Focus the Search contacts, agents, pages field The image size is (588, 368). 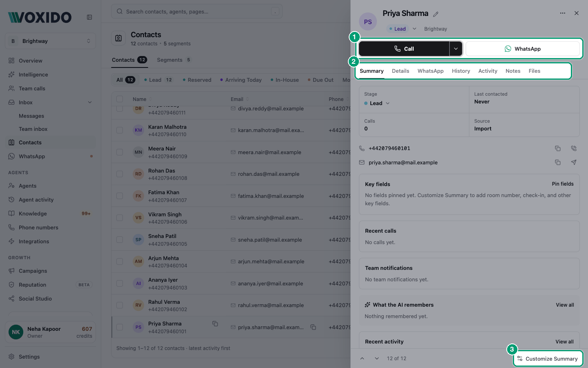197,11
